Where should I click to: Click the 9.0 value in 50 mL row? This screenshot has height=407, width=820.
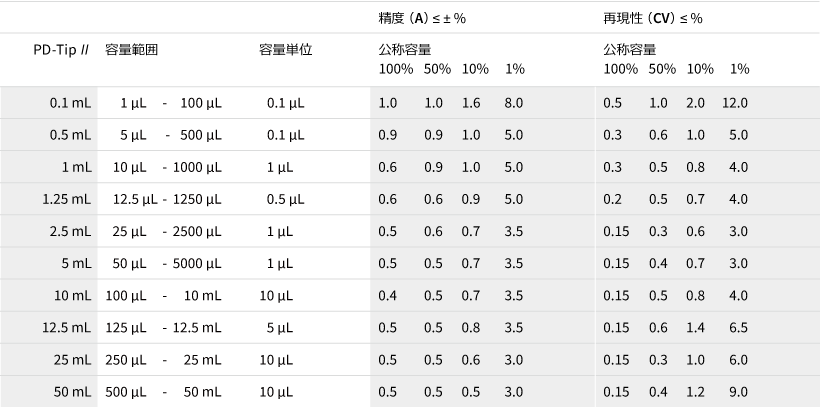738,392
